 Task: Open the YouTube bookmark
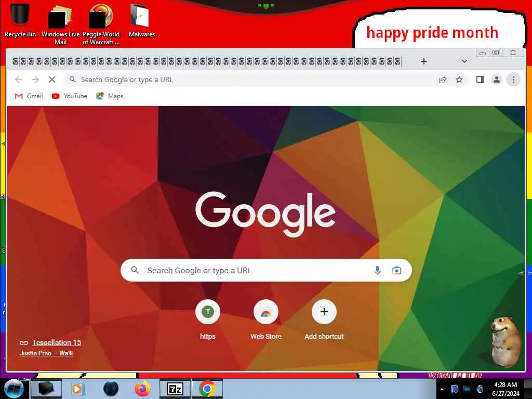point(69,96)
